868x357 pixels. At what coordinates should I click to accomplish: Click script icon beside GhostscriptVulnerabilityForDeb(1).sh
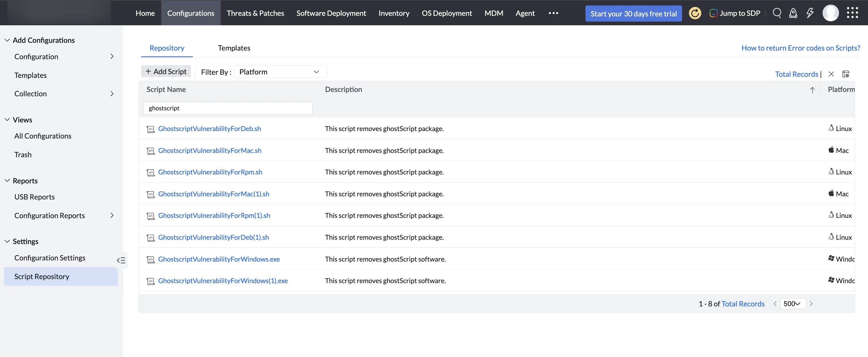click(x=151, y=238)
